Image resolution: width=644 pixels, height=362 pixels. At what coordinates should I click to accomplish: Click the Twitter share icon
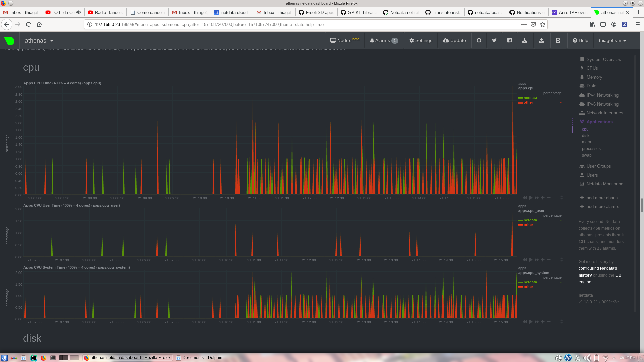[x=494, y=40]
